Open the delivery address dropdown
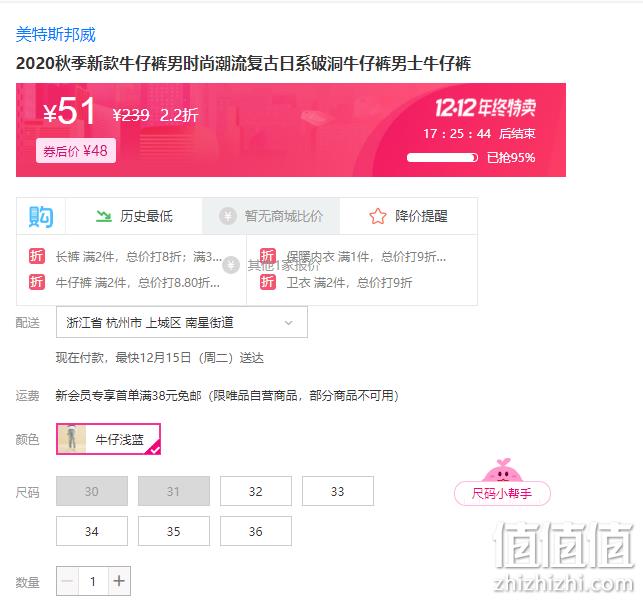The height and width of the screenshot is (601, 643). tap(182, 323)
